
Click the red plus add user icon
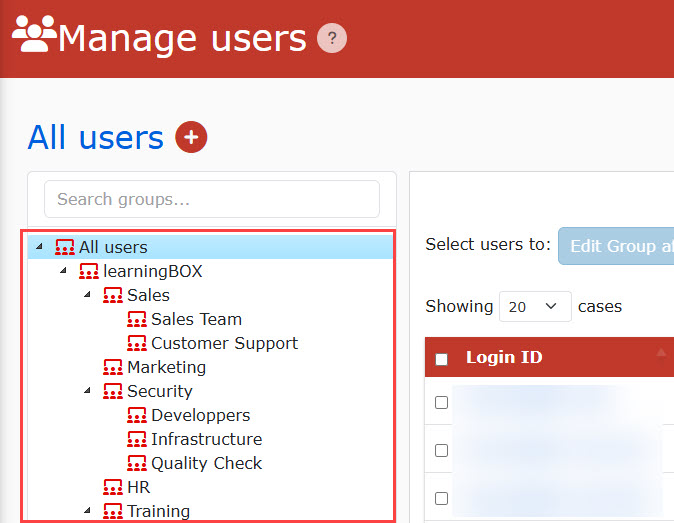(191, 137)
